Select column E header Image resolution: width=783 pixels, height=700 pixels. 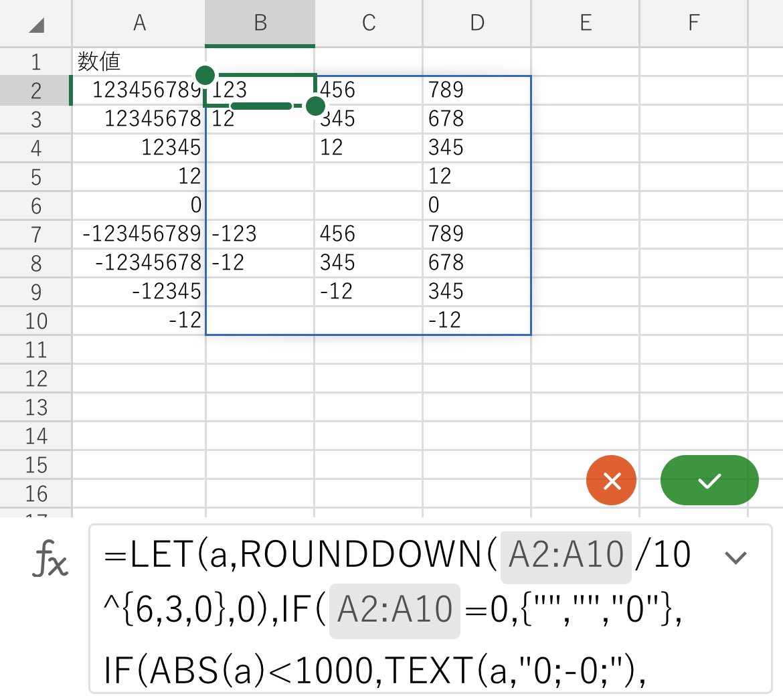tap(586, 23)
